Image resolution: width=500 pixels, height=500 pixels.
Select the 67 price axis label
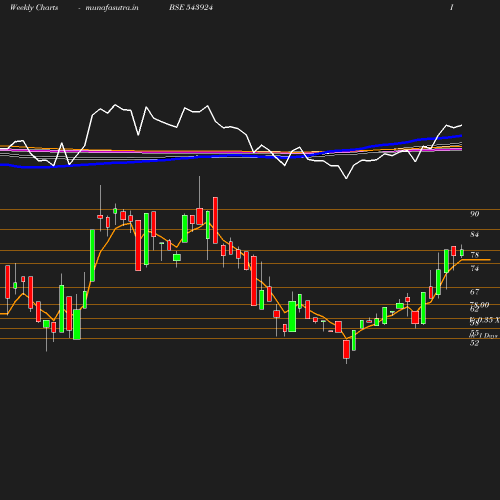(x=474, y=292)
